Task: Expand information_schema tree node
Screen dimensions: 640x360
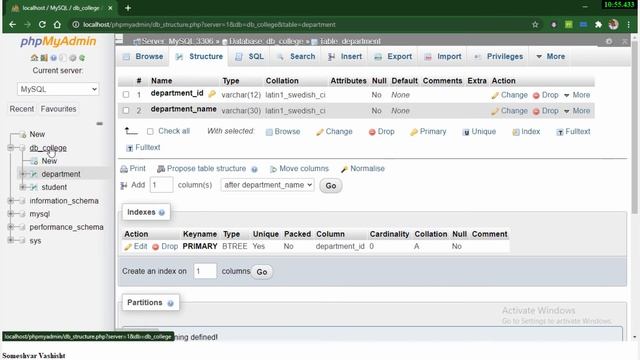Action: point(11,201)
